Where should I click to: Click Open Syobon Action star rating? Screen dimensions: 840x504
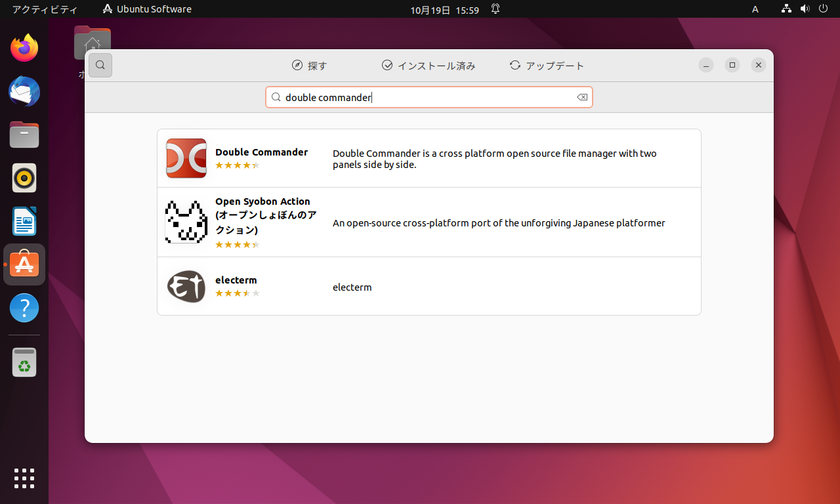pyautogui.click(x=238, y=245)
